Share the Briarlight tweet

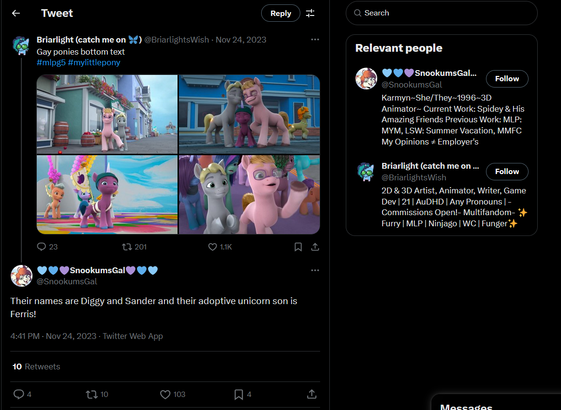point(315,247)
